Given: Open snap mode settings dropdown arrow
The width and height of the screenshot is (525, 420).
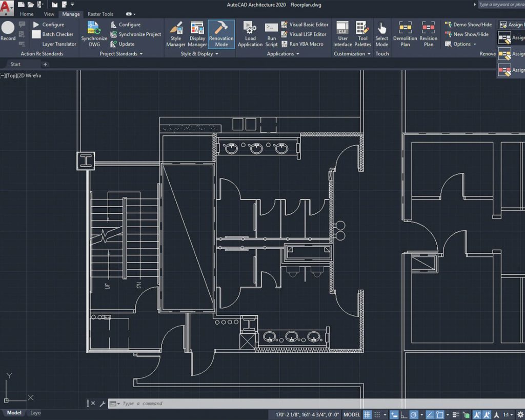Looking at the screenshot, I should [385, 415].
